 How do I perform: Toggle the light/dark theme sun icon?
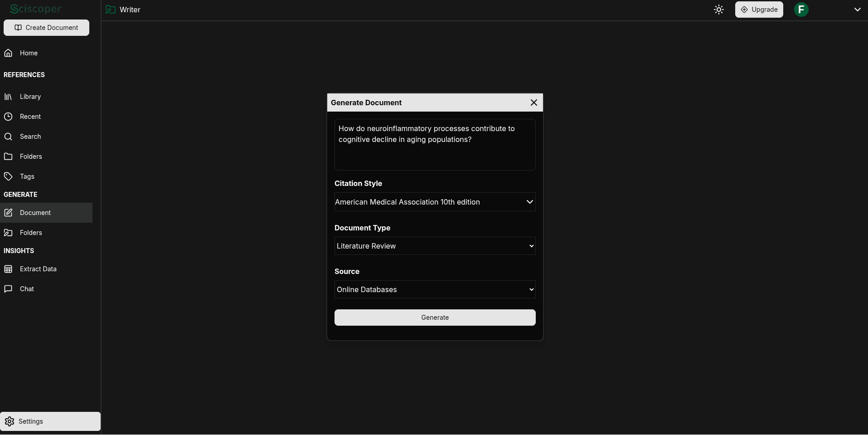coord(718,10)
